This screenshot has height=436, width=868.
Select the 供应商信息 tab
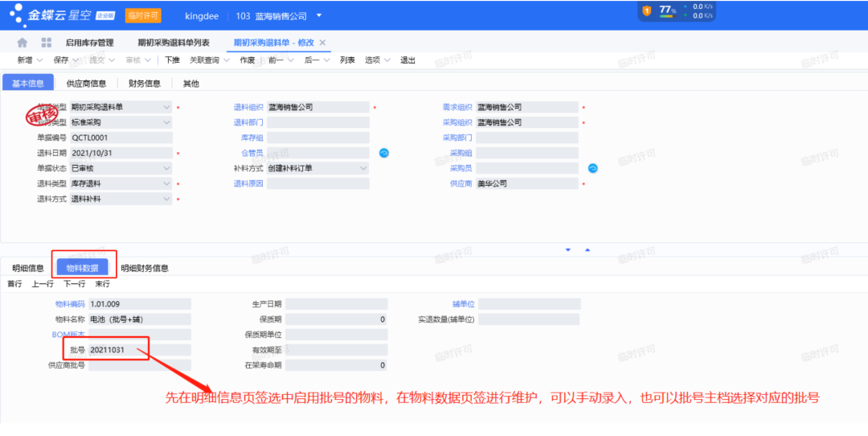pos(86,84)
